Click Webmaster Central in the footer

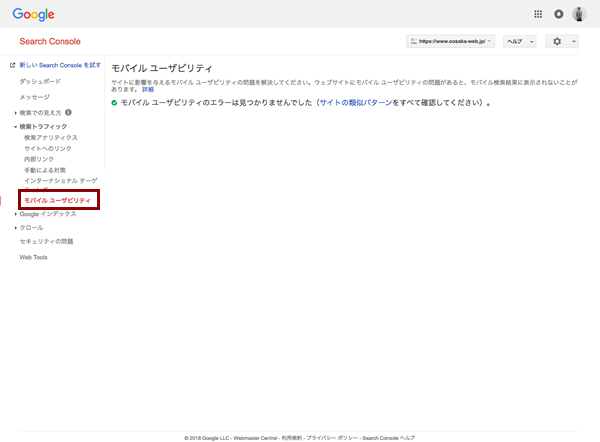255,438
